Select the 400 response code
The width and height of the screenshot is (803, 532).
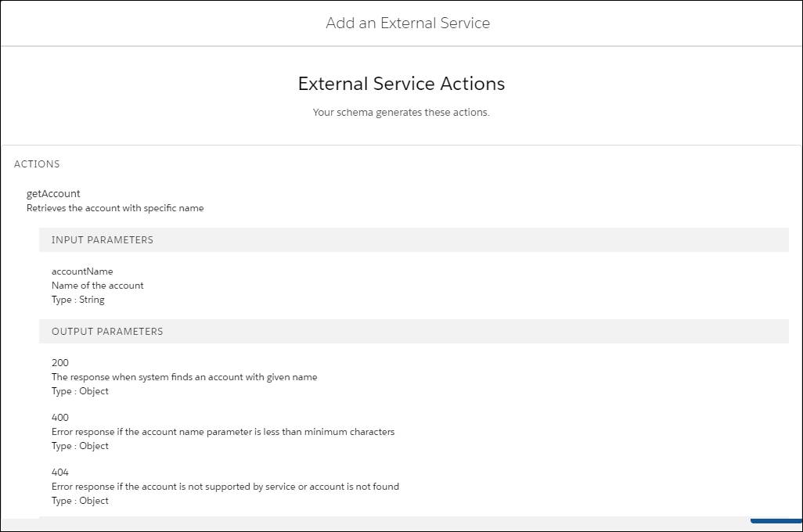60,417
